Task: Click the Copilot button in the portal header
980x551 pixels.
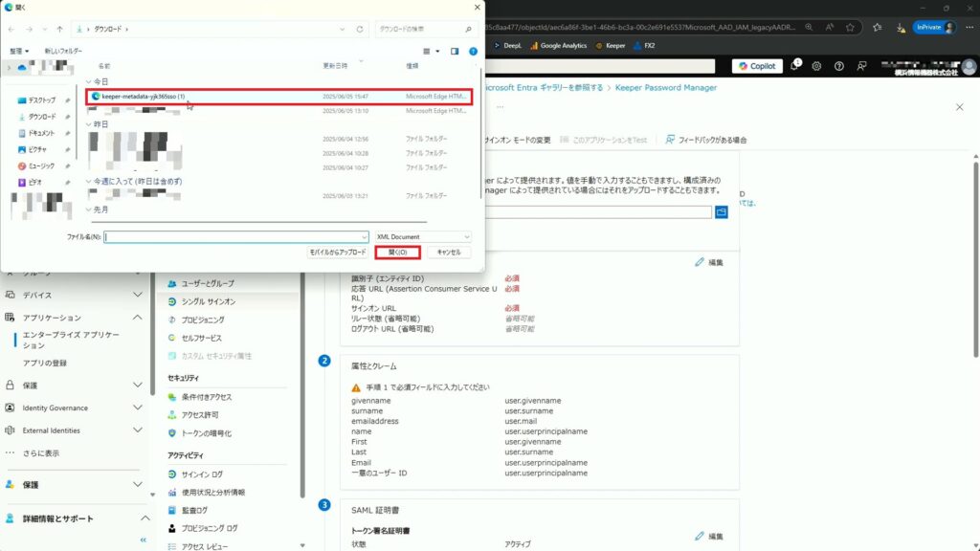Action: (x=757, y=66)
